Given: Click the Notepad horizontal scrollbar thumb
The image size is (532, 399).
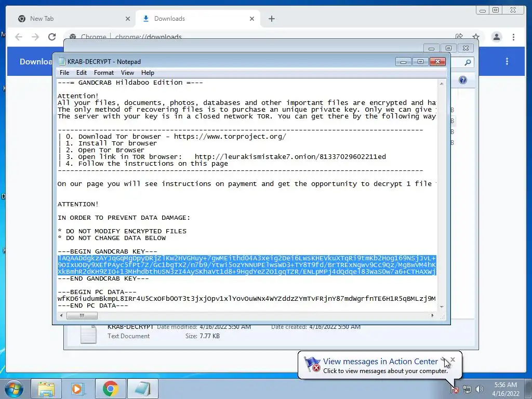Looking at the screenshot, I should [82, 315].
